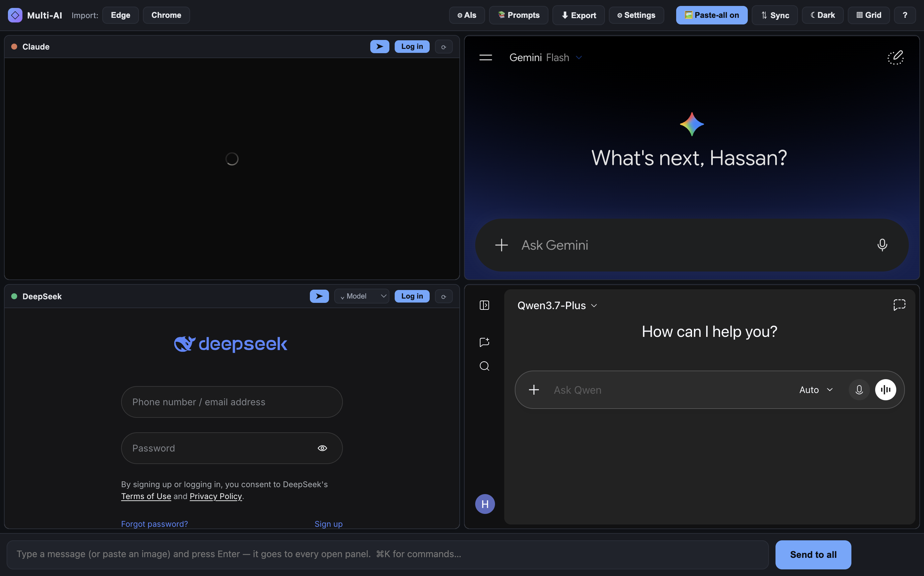Open the help question mark button
The height and width of the screenshot is (576, 924).
pyautogui.click(x=905, y=15)
